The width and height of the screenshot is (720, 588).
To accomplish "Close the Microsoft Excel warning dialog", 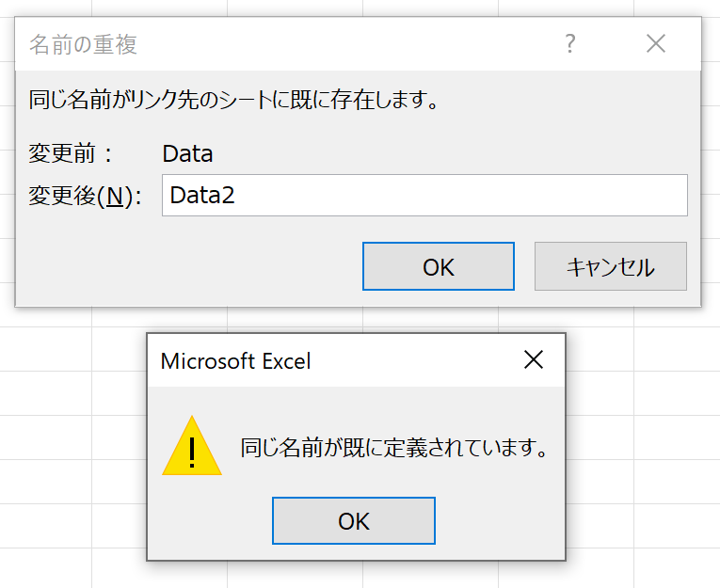I will 534,359.
